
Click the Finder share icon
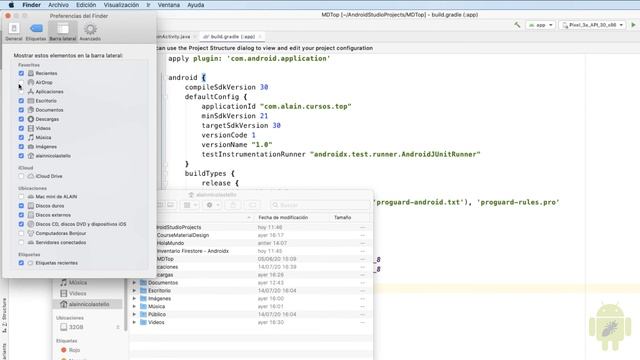(x=233, y=205)
